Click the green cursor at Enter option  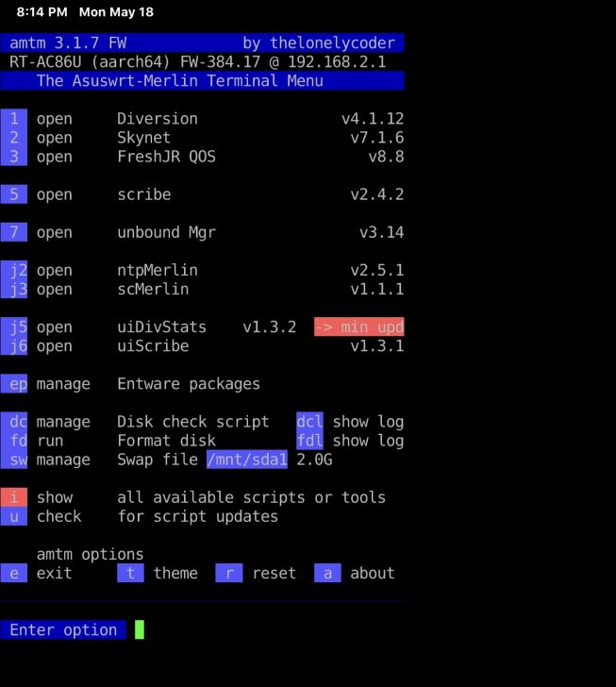140,629
